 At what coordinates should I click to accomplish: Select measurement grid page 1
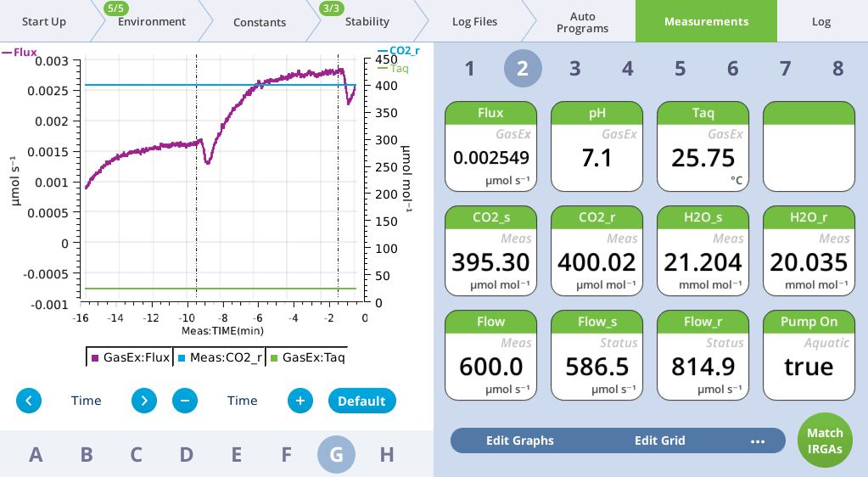[x=469, y=69]
